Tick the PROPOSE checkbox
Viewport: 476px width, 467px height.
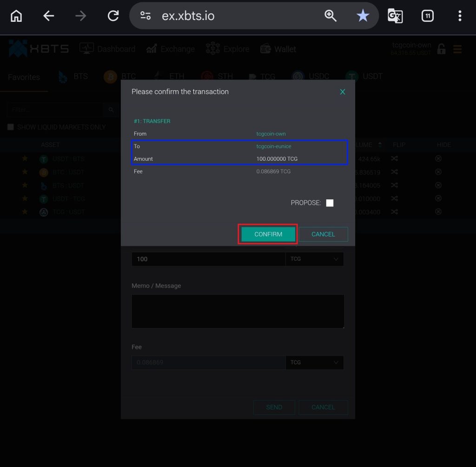(330, 203)
